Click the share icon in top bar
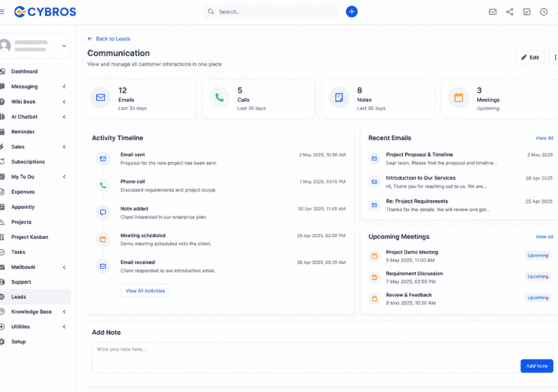Image resolution: width=558 pixels, height=392 pixels. click(x=509, y=11)
